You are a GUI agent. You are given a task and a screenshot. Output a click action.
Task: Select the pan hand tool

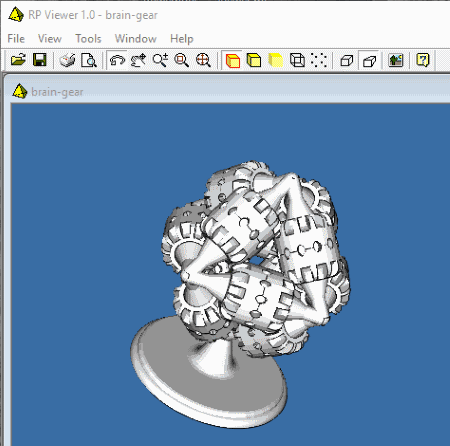(x=139, y=60)
